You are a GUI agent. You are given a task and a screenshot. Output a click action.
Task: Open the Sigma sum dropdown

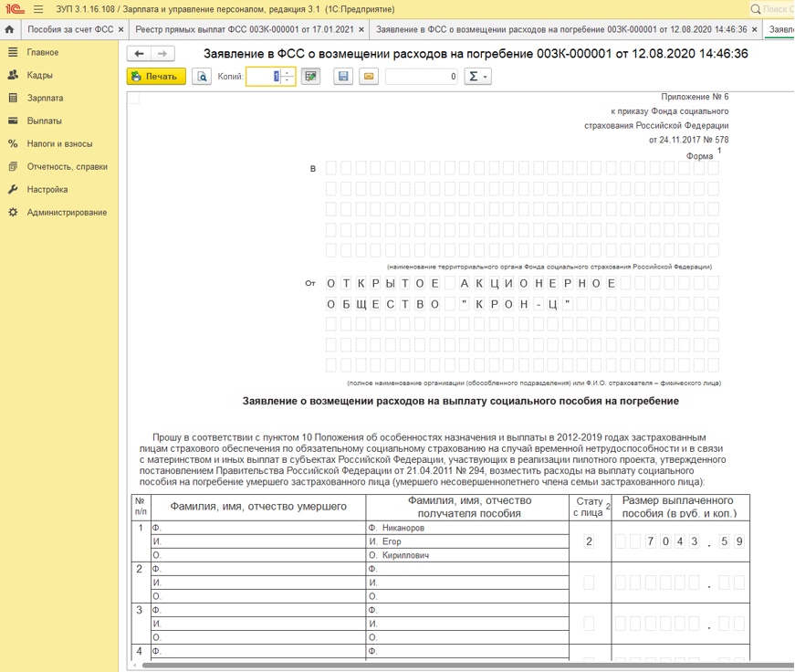(x=477, y=77)
